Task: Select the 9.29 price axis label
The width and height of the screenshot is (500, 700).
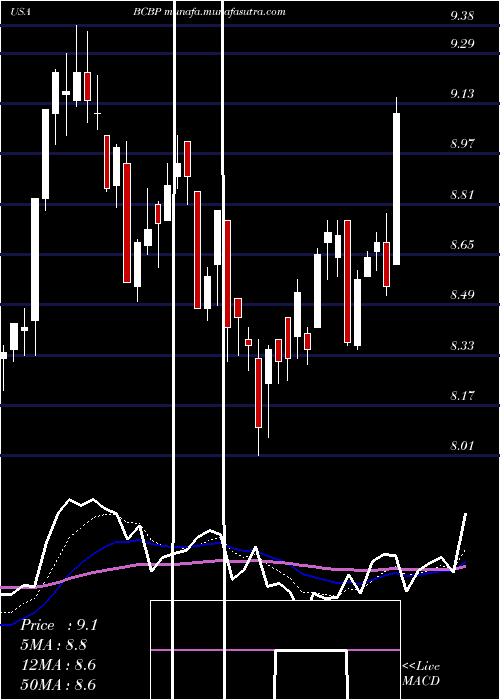Action: point(462,43)
